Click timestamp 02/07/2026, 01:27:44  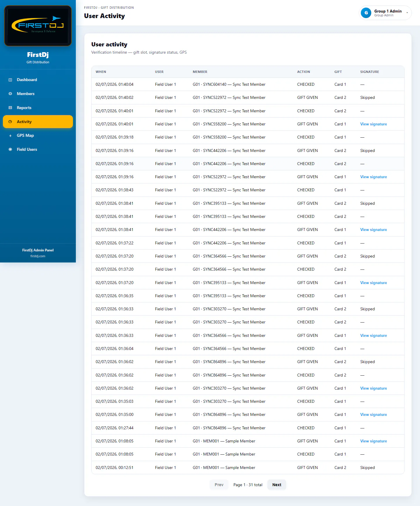pyautogui.click(x=115, y=428)
